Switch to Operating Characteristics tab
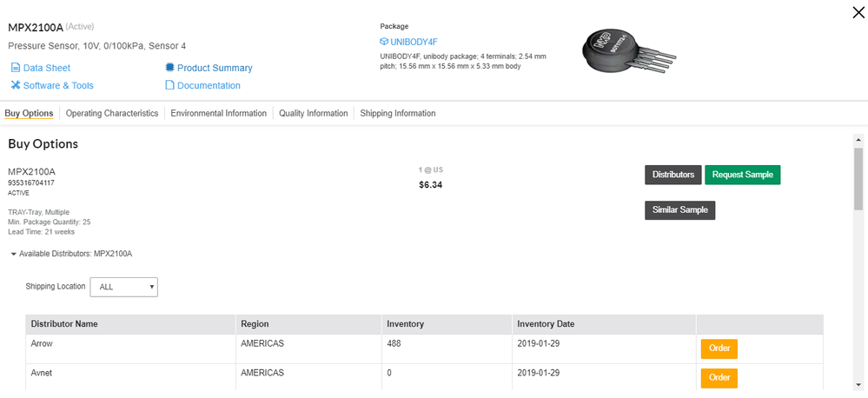 (x=112, y=114)
